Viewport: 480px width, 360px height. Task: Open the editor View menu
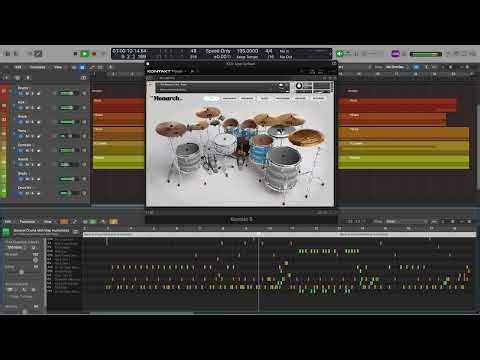[48, 222]
